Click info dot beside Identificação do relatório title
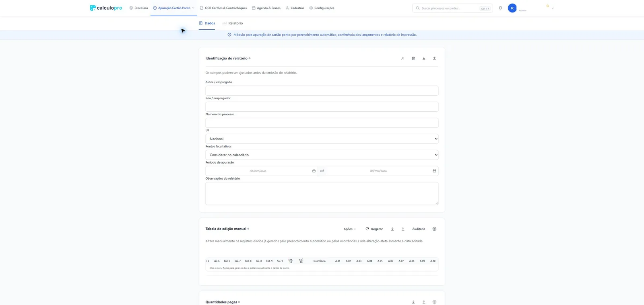This screenshot has height=305, width=644. 250,58
